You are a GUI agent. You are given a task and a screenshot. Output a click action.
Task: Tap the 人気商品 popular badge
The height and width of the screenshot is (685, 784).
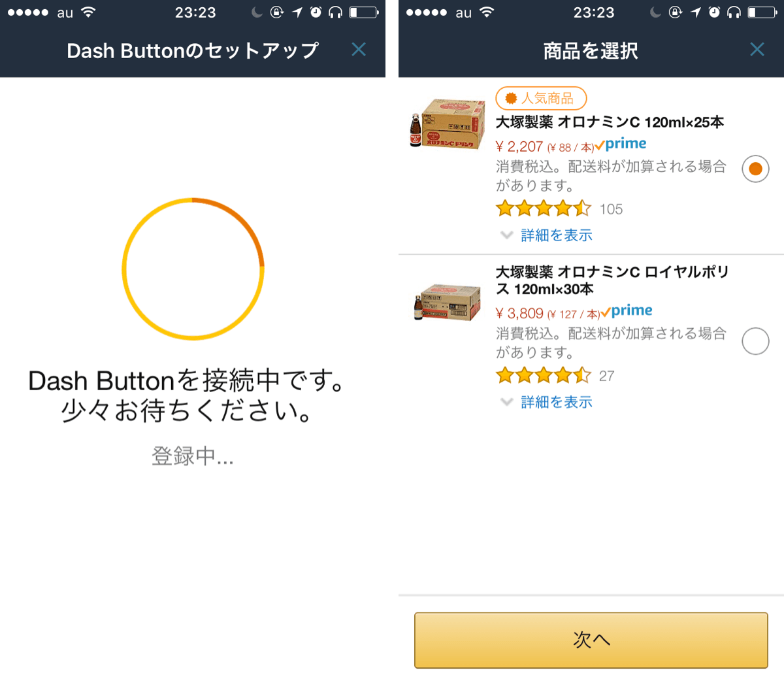pyautogui.click(x=541, y=99)
